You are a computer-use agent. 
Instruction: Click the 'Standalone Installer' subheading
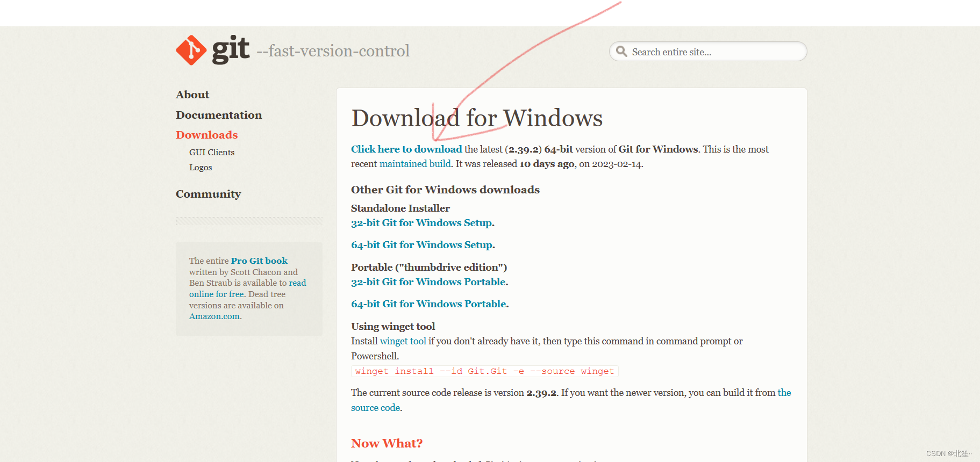400,208
